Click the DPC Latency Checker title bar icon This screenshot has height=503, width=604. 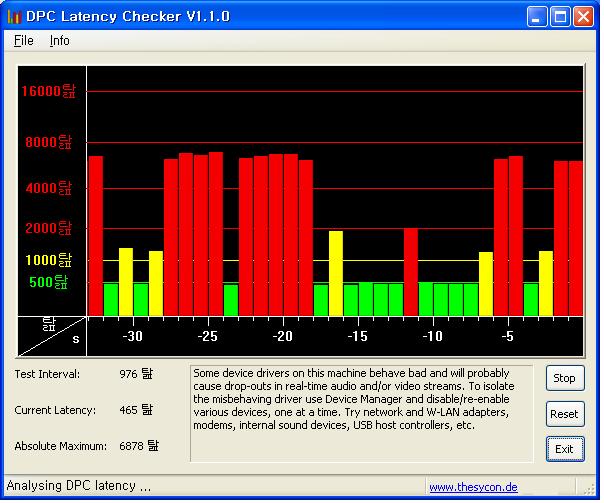[14, 17]
